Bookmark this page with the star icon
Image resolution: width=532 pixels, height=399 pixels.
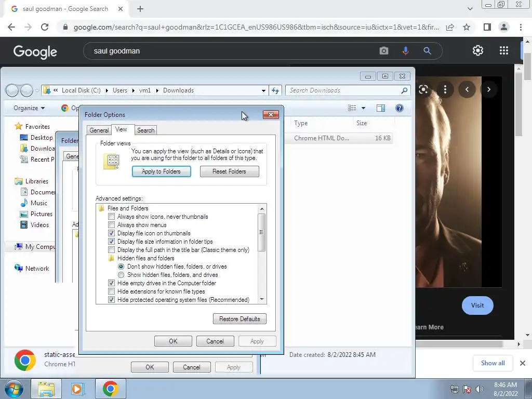tap(467, 27)
